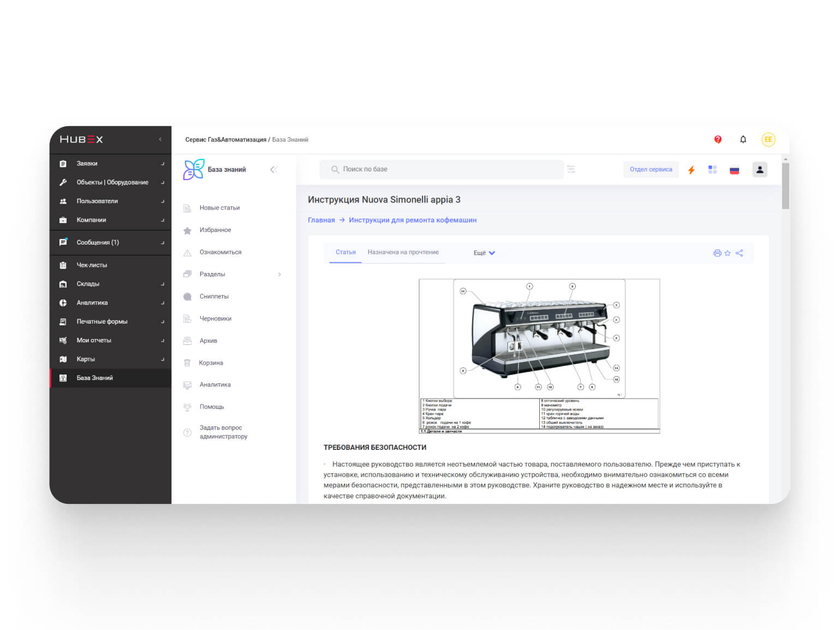Click the vertical page scrollbar
The height and width of the screenshot is (630, 840).
tap(785, 186)
